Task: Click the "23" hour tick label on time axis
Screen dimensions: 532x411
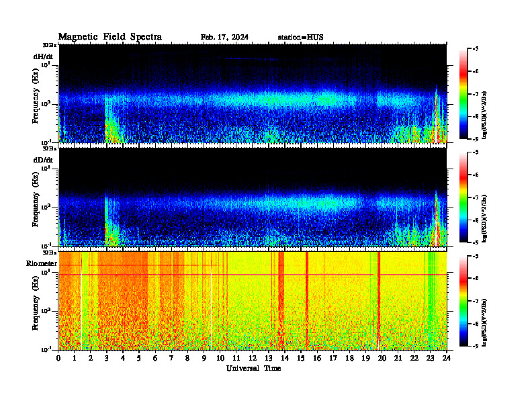Action: 430,358
